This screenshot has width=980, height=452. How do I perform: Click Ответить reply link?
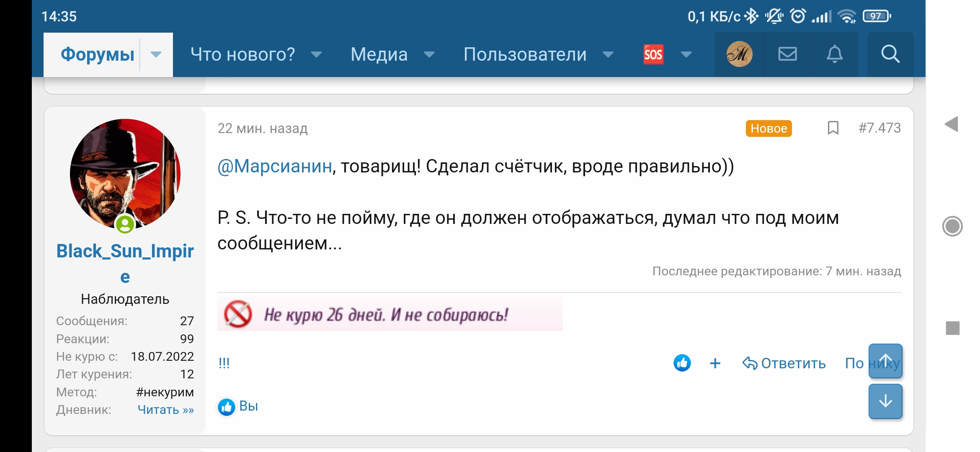pyautogui.click(x=784, y=363)
